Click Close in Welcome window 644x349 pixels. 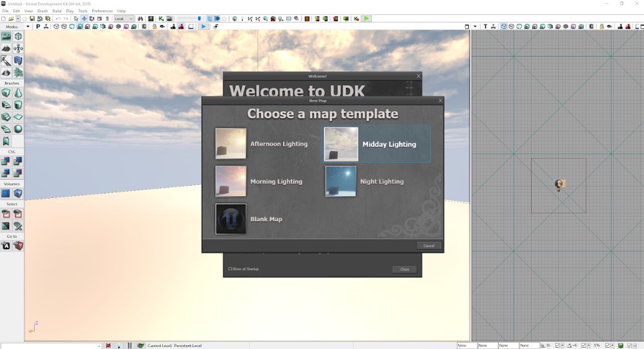click(404, 270)
